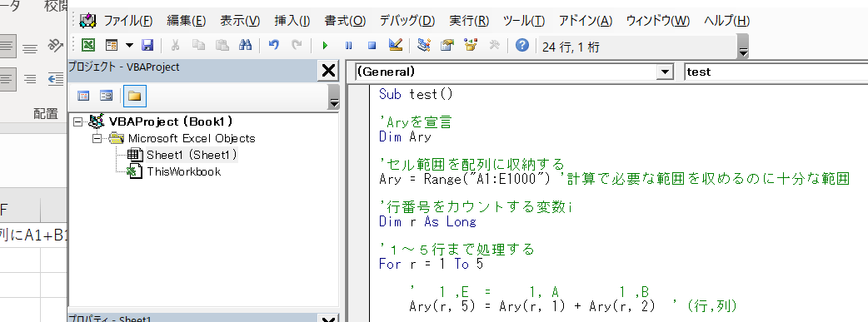Open the Object Browser toolbar icon
The image size is (868, 322).
pos(471,46)
